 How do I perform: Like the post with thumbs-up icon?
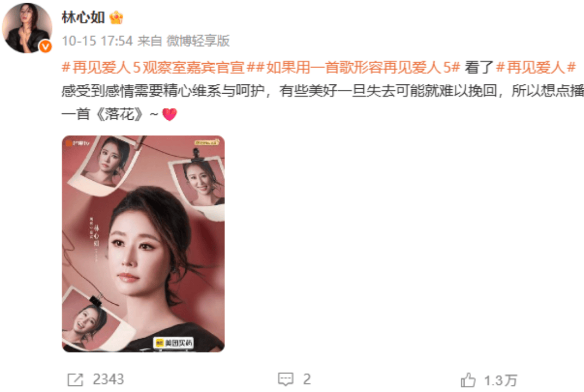coord(468,380)
